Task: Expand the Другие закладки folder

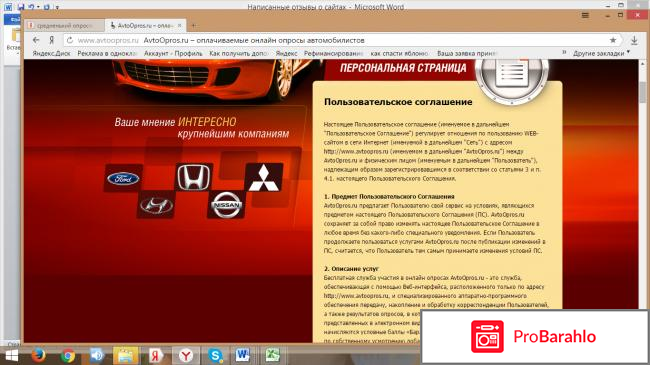Action: click(x=601, y=53)
